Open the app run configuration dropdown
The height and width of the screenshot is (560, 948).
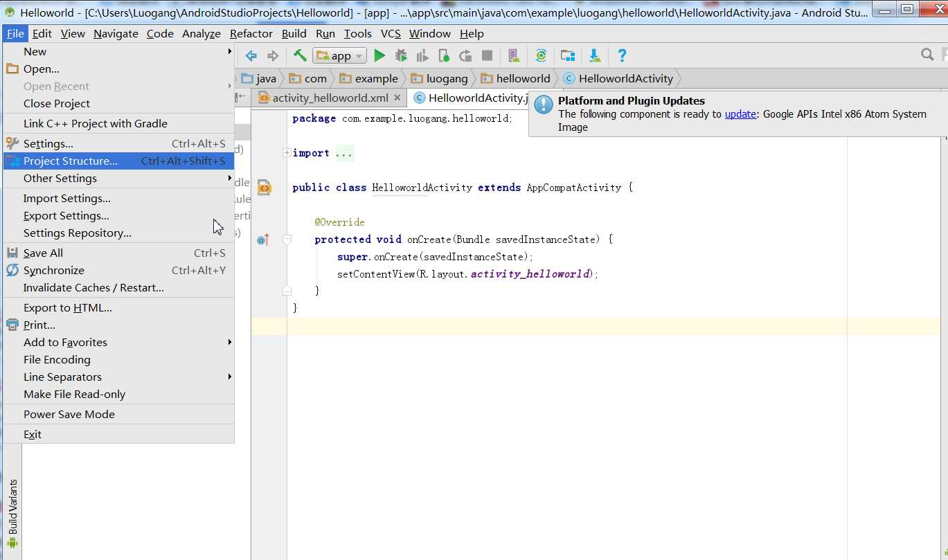339,55
